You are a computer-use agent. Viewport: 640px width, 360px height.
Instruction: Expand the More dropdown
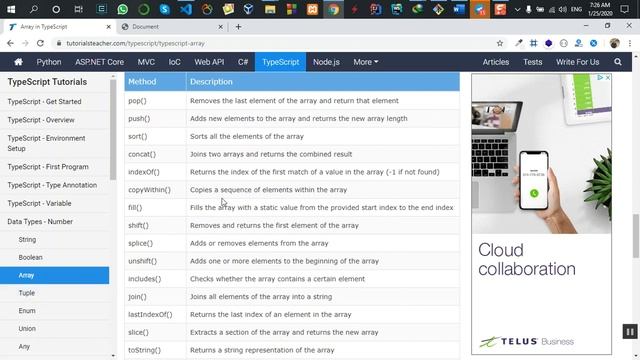coord(366,62)
